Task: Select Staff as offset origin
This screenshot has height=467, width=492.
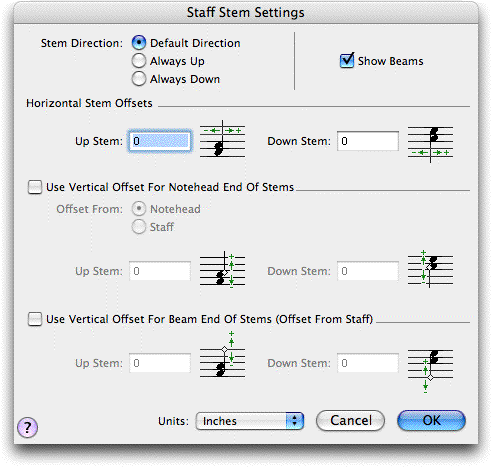Action: 139,227
